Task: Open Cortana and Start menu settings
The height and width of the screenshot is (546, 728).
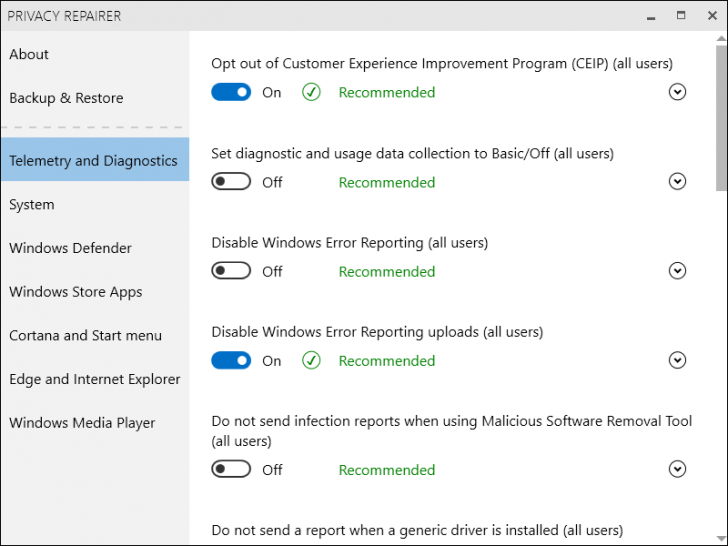Action: click(85, 335)
